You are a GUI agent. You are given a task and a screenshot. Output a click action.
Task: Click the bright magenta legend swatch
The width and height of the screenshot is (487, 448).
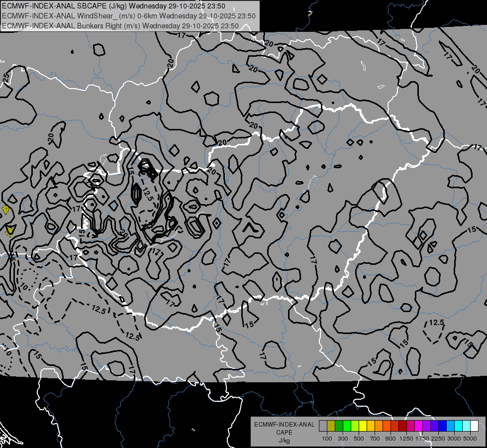(x=419, y=426)
